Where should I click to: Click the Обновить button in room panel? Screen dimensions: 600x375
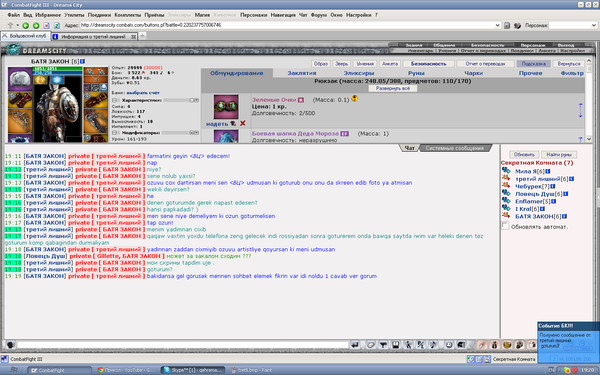coord(524,155)
